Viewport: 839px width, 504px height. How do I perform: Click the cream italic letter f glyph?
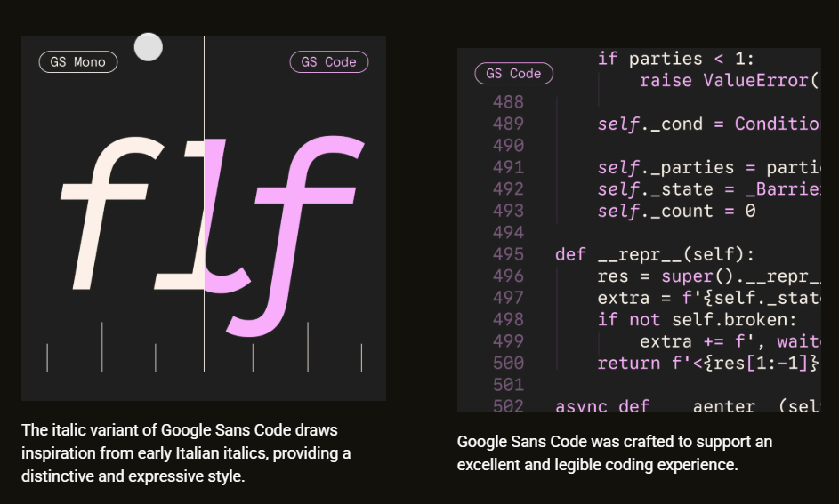click(111, 212)
